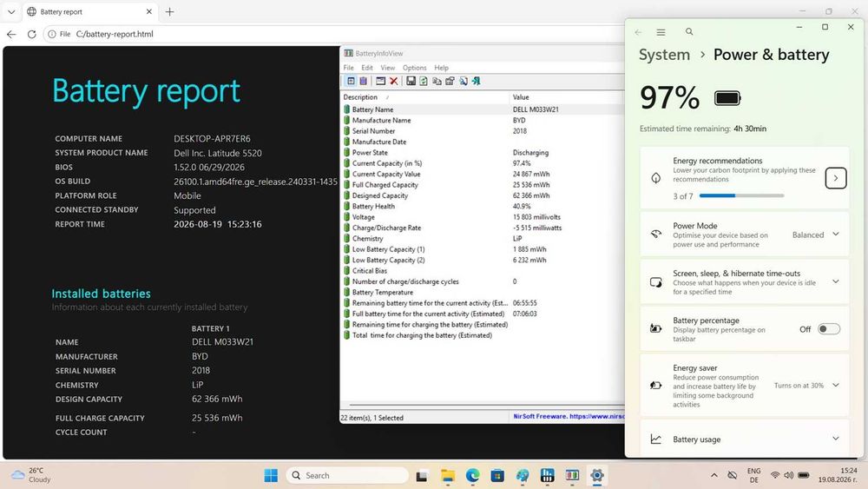
Task: Click the Properties icon in BatteryInfoView toolbar
Action: (x=450, y=81)
